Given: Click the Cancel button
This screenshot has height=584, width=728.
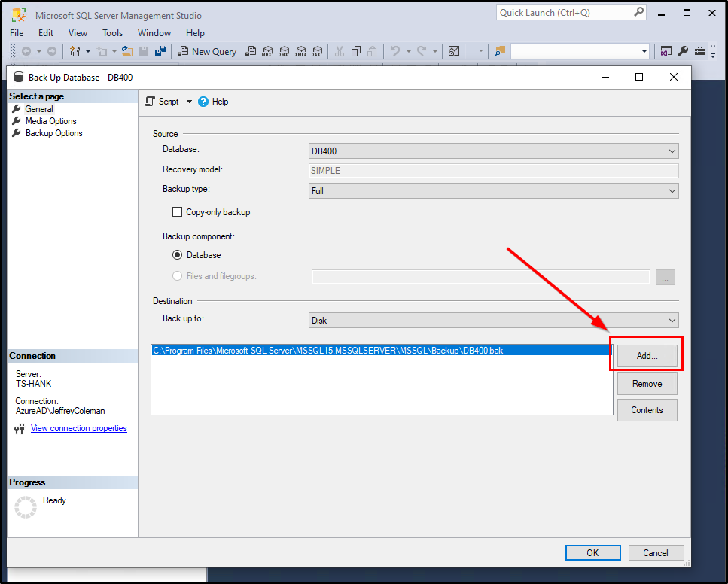Looking at the screenshot, I should coord(656,552).
